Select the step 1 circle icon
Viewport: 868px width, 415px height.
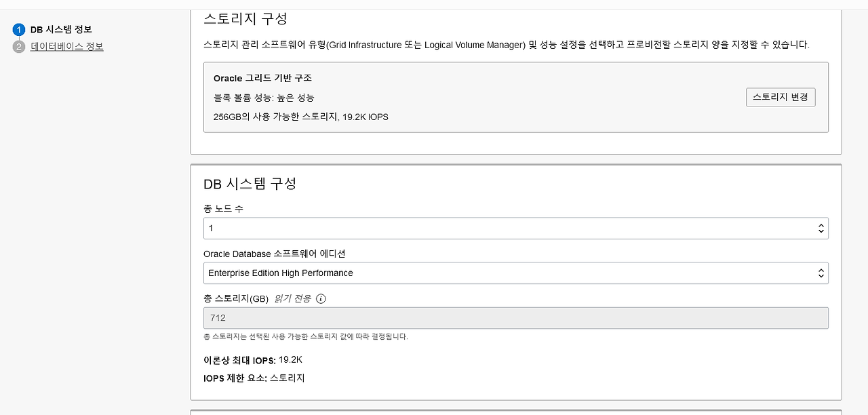19,30
